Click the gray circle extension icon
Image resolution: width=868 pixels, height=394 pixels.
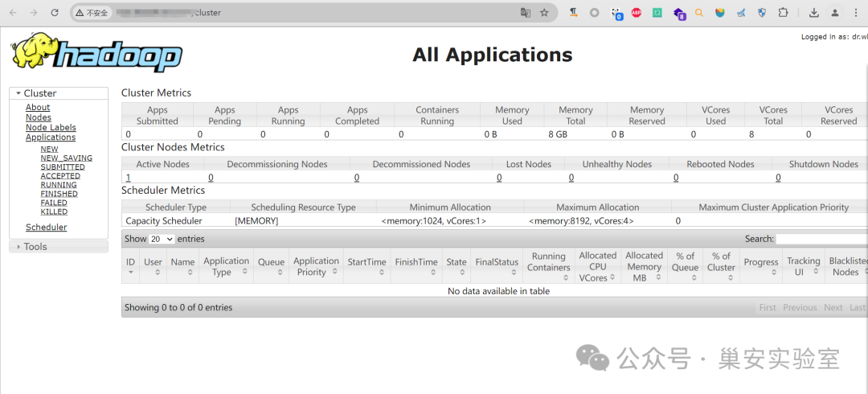pyautogui.click(x=595, y=13)
